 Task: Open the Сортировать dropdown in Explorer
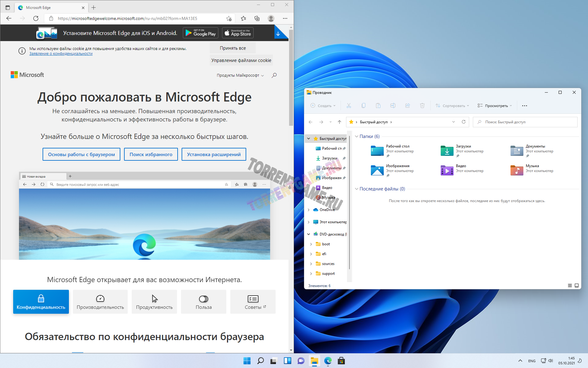(x=452, y=106)
